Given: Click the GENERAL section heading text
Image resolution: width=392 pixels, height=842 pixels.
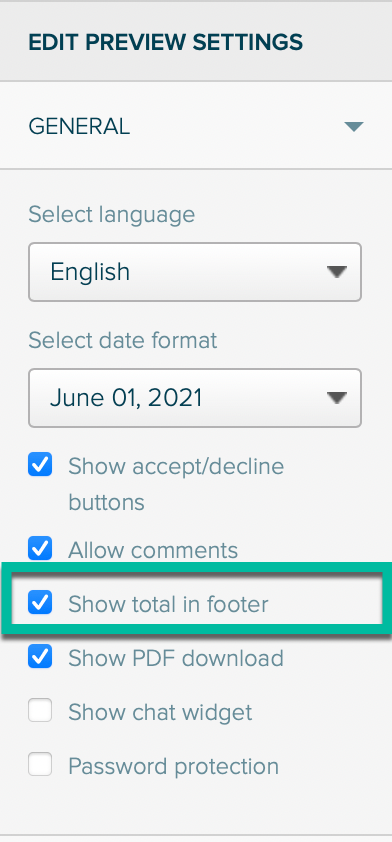Looking at the screenshot, I should tap(79, 127).
